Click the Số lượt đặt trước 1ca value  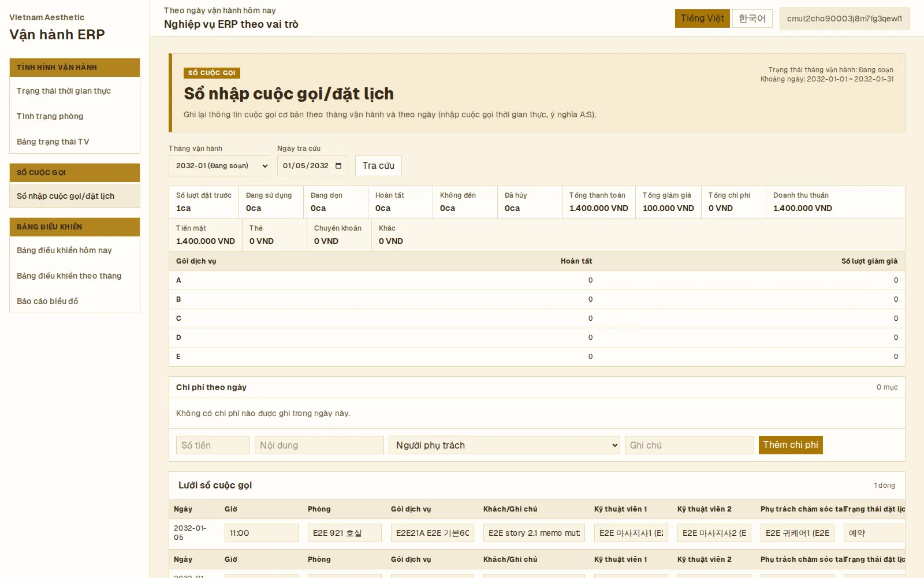point(184,208)
